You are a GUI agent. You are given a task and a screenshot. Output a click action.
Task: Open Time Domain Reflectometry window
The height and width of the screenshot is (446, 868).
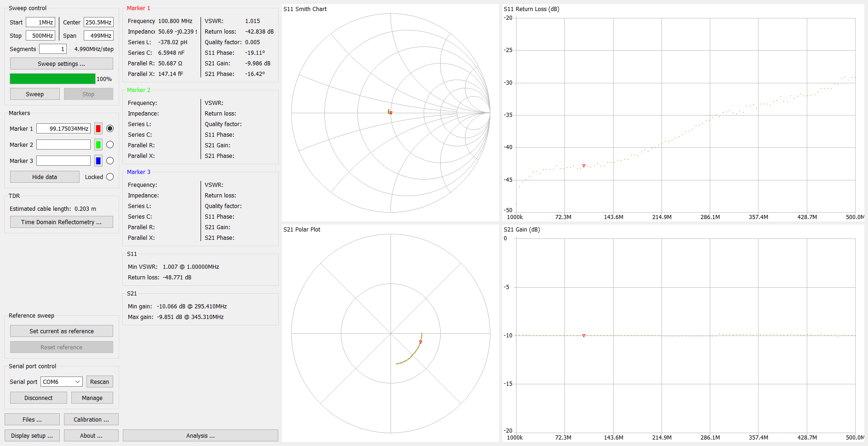pyautogui.click(x=61, y=222)
